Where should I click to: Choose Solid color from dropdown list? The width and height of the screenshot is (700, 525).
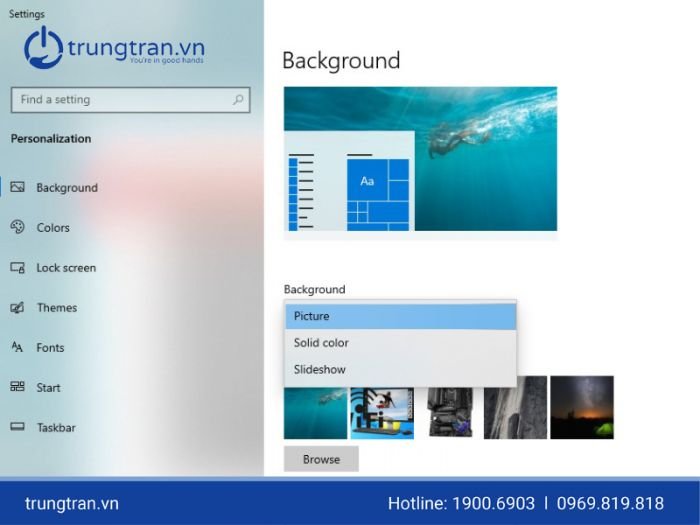tap(400, 343)
